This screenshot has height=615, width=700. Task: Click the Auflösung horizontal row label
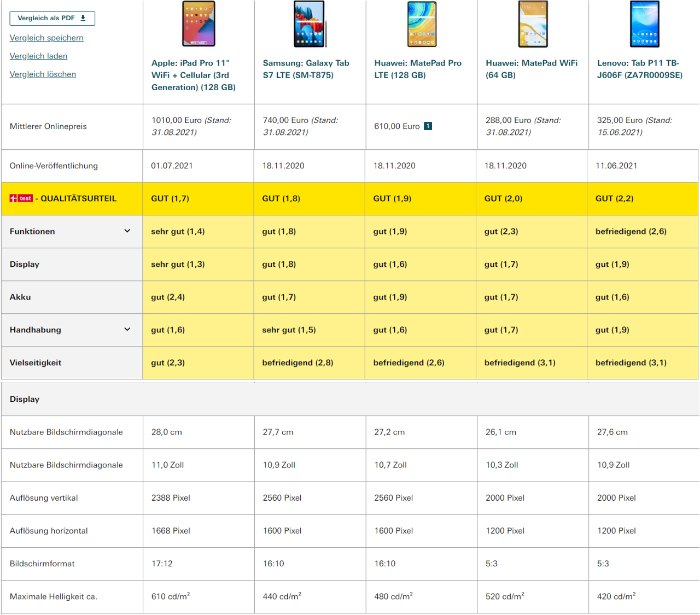click(49, 531)
